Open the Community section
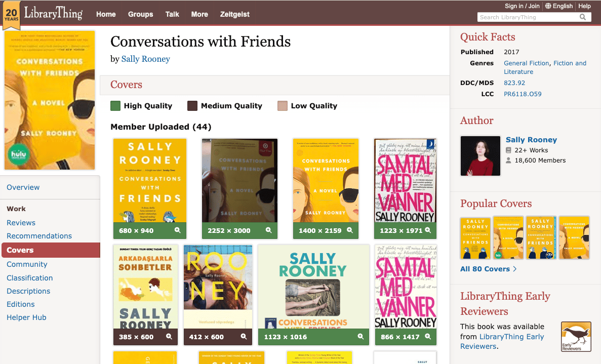This screenshot has width=601, height=364. tap(27, 264)
